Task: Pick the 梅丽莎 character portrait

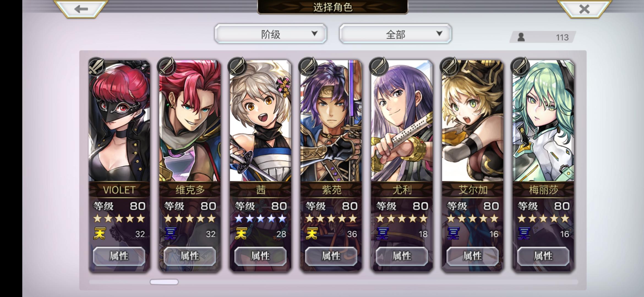Action: pyautogui.click(x=543, y=121)
